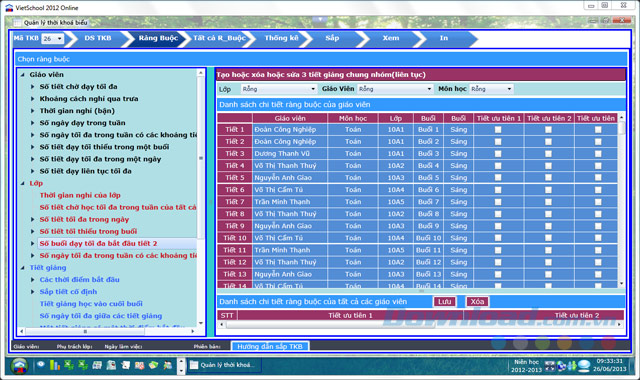This screenshot has height=380, width=640.
Task: Click the blue-green up-down arrows tray icon
Action: pos(571,366)
